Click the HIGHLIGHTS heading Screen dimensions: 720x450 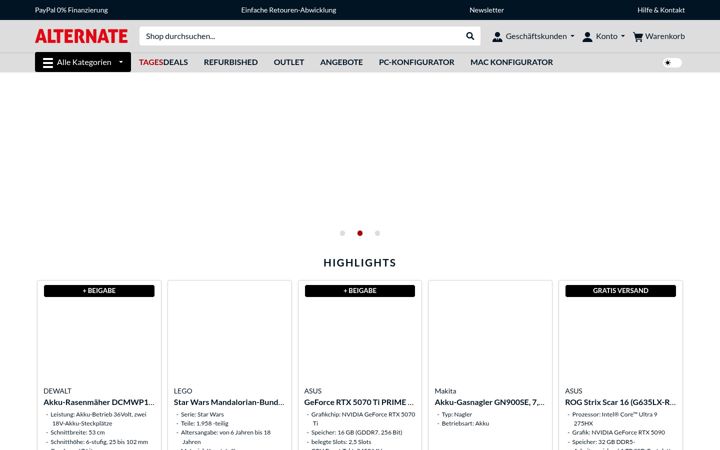[360, 263]
